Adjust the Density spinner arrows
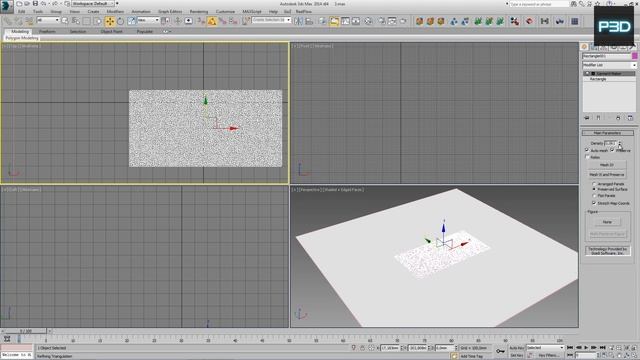Viewport: 640px width, 360px height. (x=620, y=143)
